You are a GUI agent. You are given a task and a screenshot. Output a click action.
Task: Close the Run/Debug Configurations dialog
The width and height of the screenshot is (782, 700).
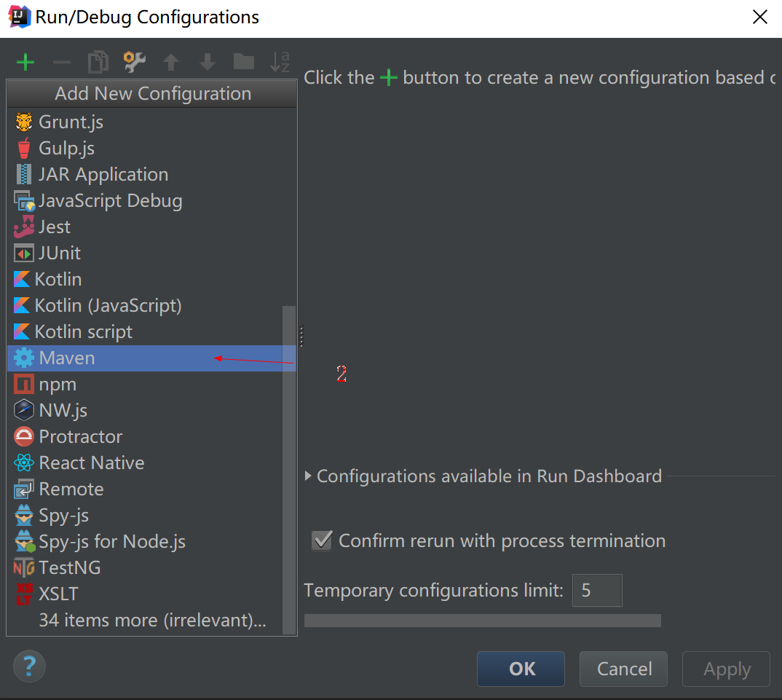tap(759, 17)
